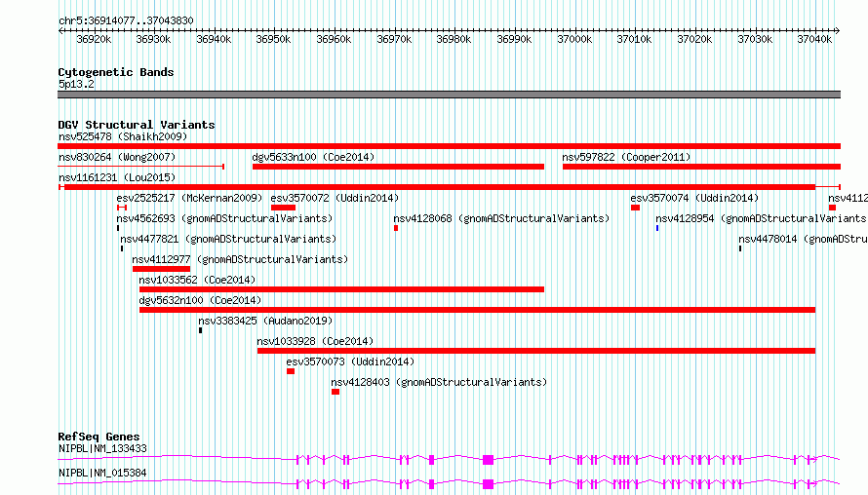The width and height of the screenshot is (868, 495).
Task: Select the esv3570073 (Uddin2014) red marker
Action: tap(291, 371)
